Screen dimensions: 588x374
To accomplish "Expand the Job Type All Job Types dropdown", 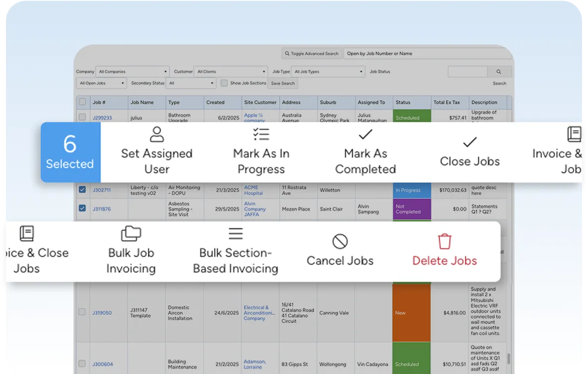I will (x=328, y=72).
